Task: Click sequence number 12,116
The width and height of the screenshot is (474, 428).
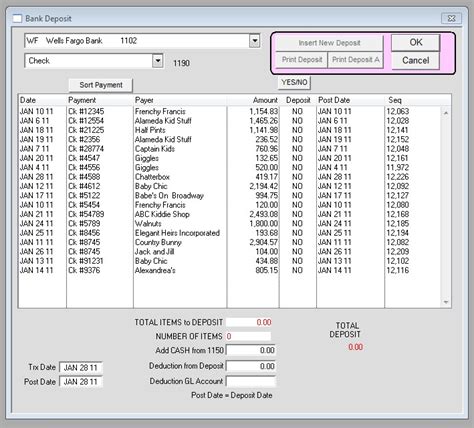Action: [x=398, y=270]
